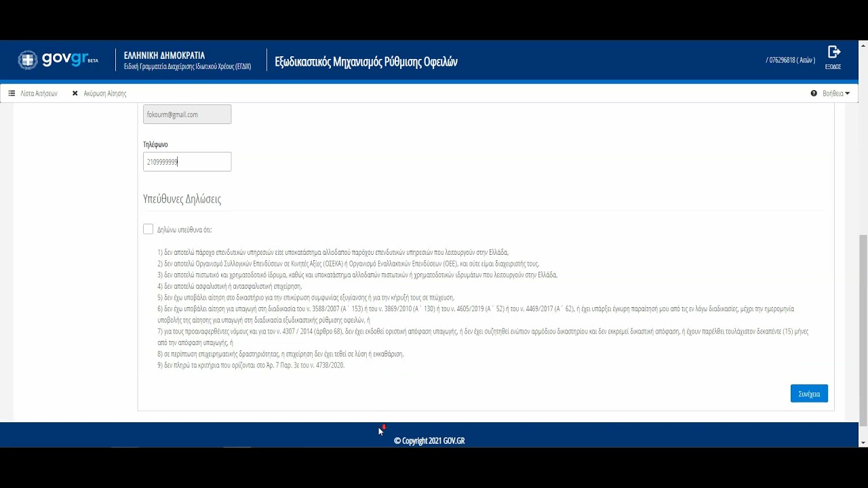Click the ΕΛΛΗΝΙΚΗ ΔΗΜΟΚΡΑΤΙΑ header text

tap(164, 55)
